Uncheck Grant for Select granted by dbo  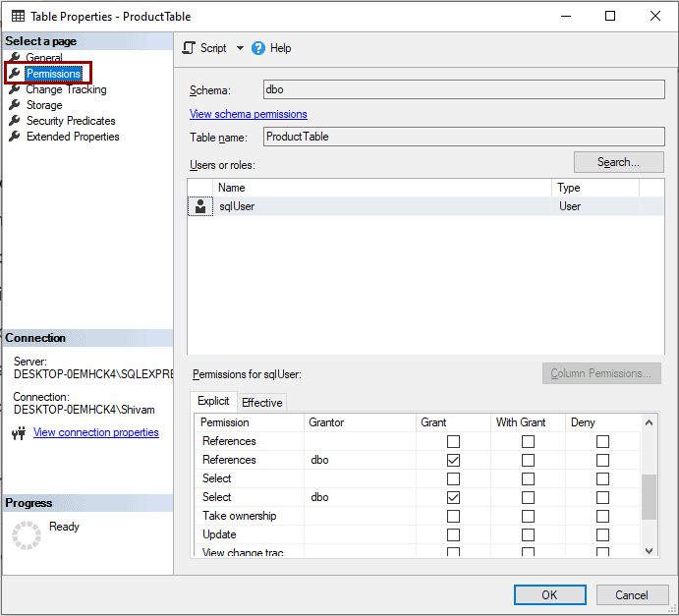[x=453, y=497]
